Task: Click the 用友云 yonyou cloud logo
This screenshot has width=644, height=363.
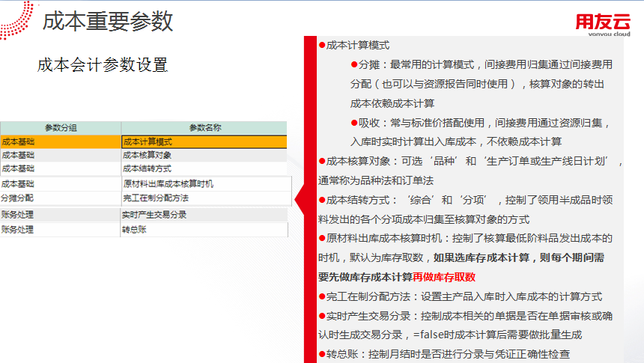Action: pos(603,25)
